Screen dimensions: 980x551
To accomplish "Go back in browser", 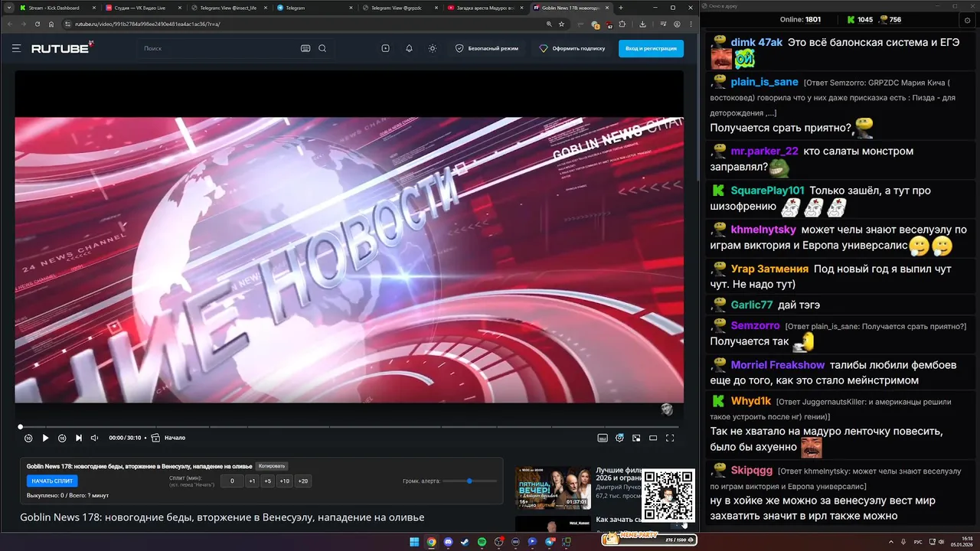I will pos(11,24).
